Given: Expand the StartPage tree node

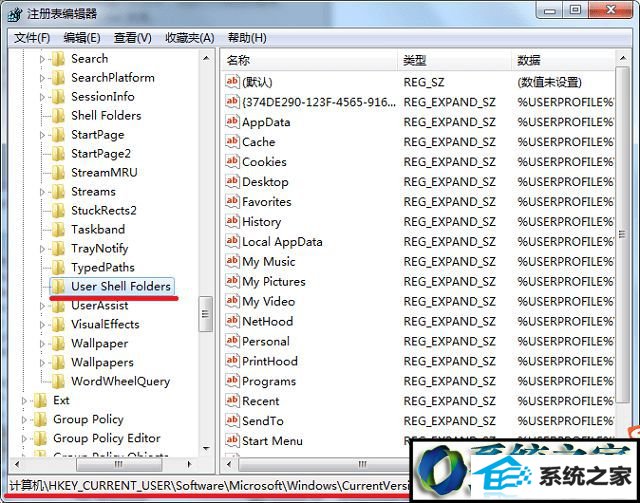Looking at the screenshot, I should coord(42,135).
